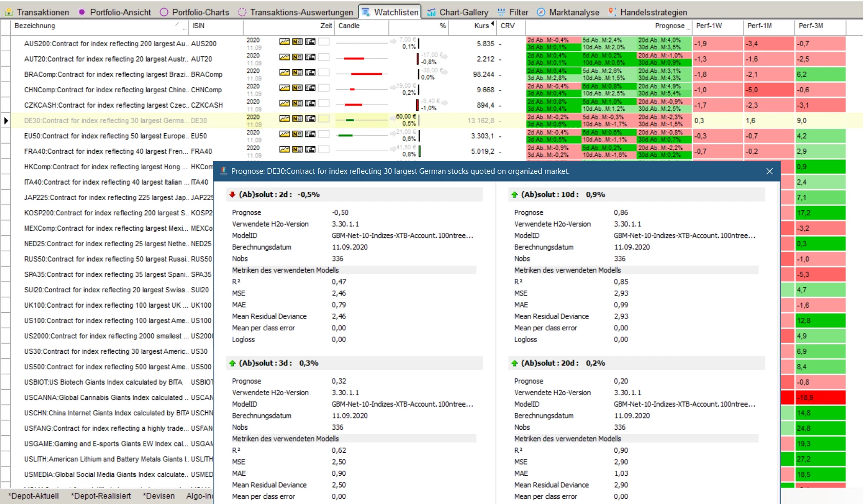Collapse the (Ab)solut 3d section

(x=232, y=363)
